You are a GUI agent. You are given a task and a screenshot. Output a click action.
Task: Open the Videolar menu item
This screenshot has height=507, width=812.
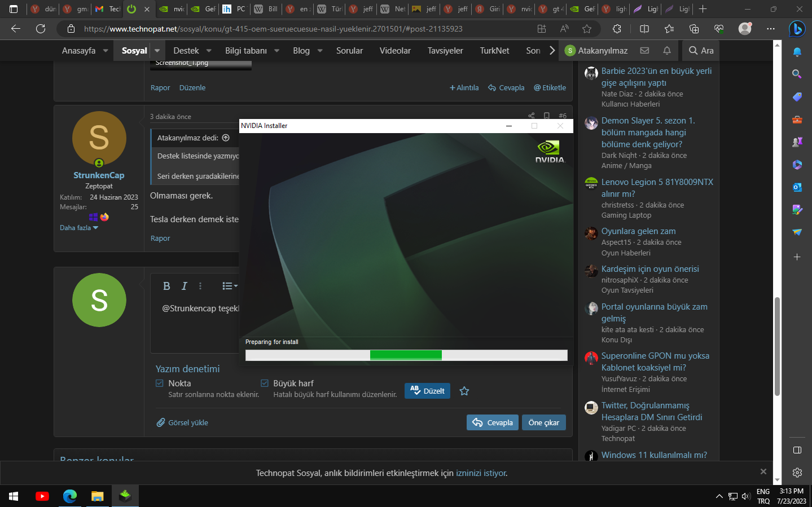point(395,51)
